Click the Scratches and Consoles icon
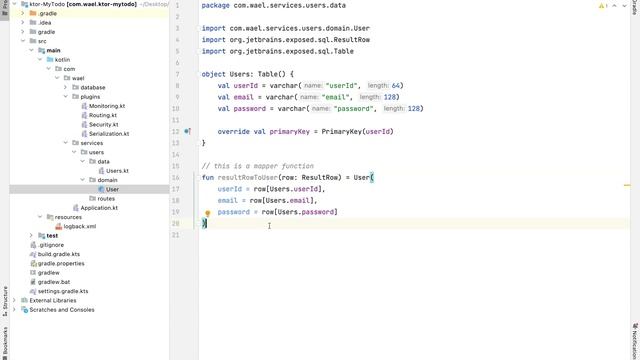Image resolution: width=640 pixels, height=360 pixels. click(x=24, y=310)
